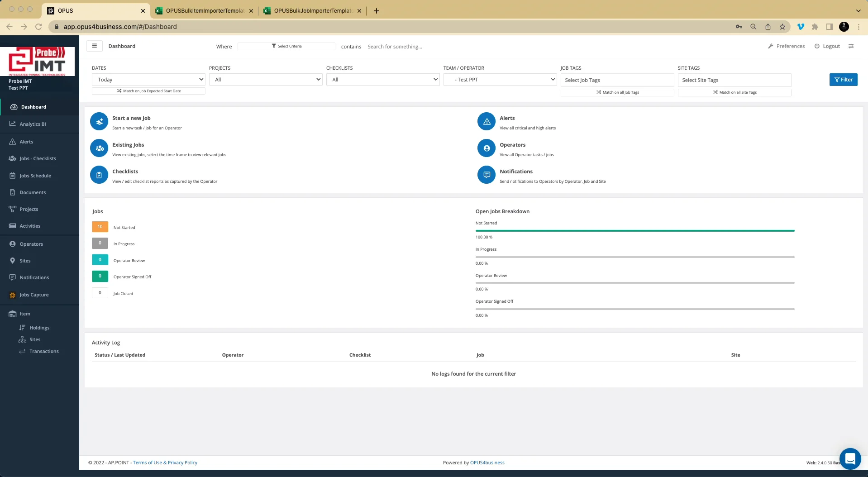The width and height of the screenshot is (868, 477).
Task: Open the Notifications message icon
Action: 486,175
